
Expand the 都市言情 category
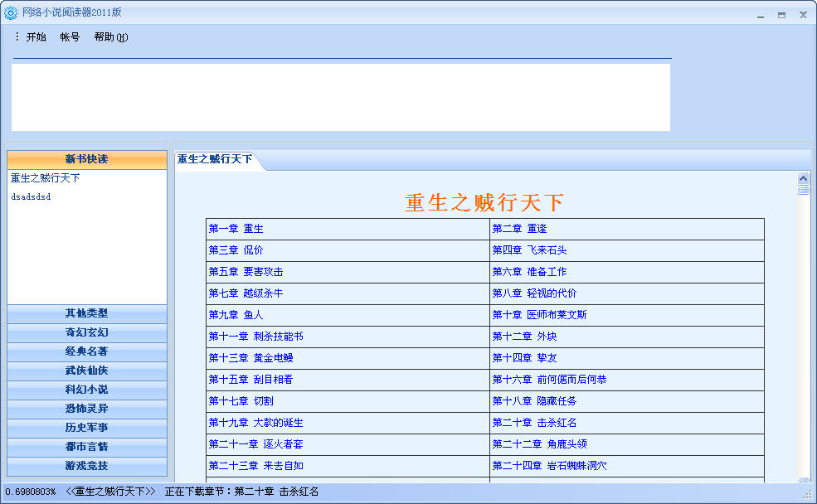[x=87, y=447]
